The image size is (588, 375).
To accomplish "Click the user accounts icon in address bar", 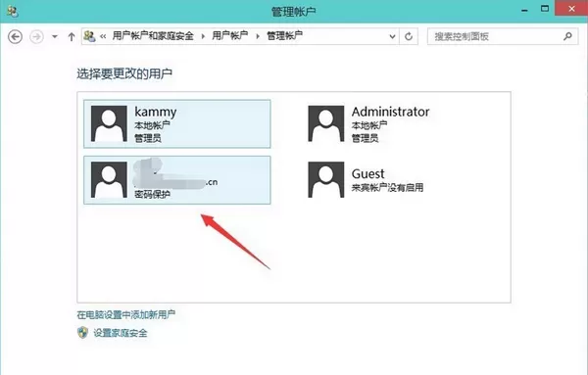I will click(x=89, y=36).
